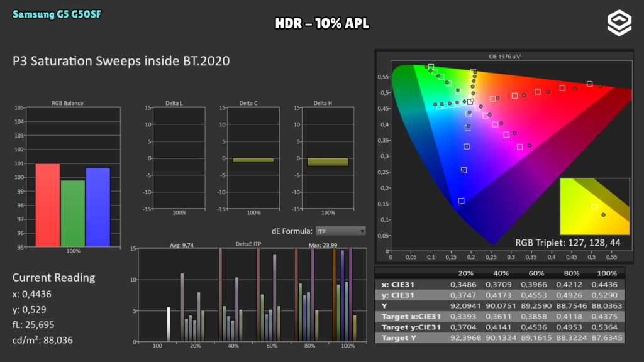Image resolution: width=644 pixels, height=362 pixels.
Task: Click the Current Reading heading
Action: (54, 278)
